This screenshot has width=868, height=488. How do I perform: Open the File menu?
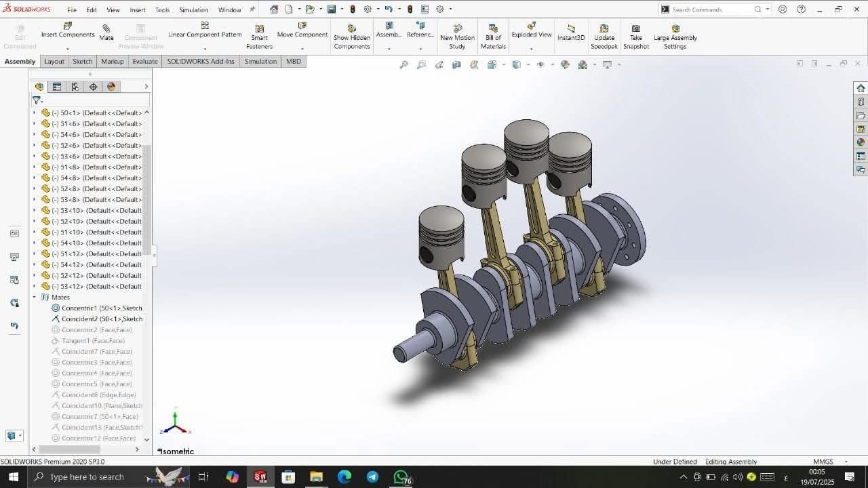(72, 10)
